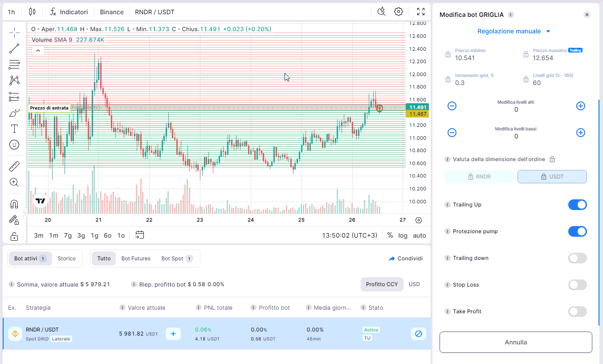The height and width of the screenshot is (364, 603).
Task: Expand the Regolazione manuale dropdown
Action: pyautogui.click(x=514, y=31)
